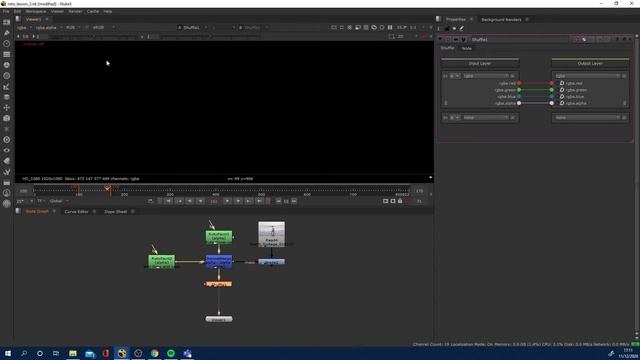The height and width of the screenshot is (360, 640).
Task: Toggle the timeline loop mode button
Action: coord(151,201)
